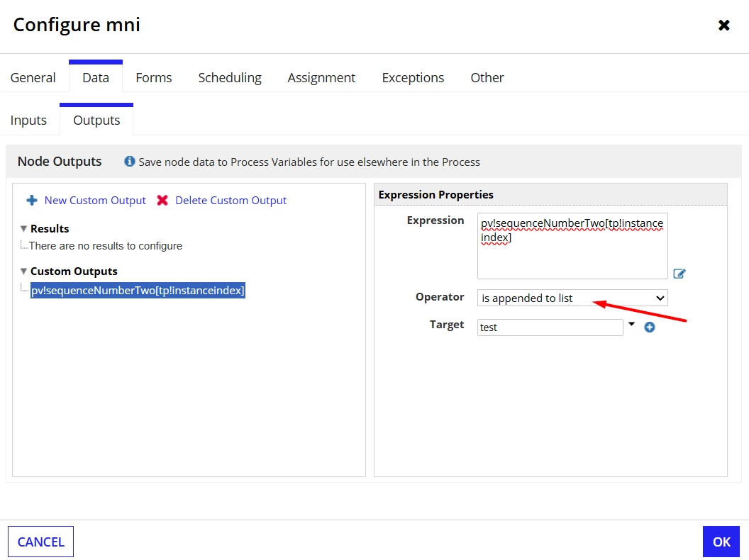Click the blue plus icon for New Custom Output
The height and width of the screenshot is (560, 749).
coord(31,200)
